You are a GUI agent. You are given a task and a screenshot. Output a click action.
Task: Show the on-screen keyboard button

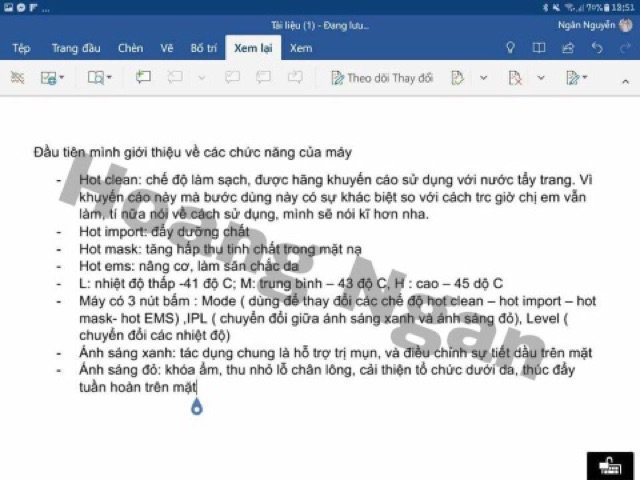(x=610, y=466)
